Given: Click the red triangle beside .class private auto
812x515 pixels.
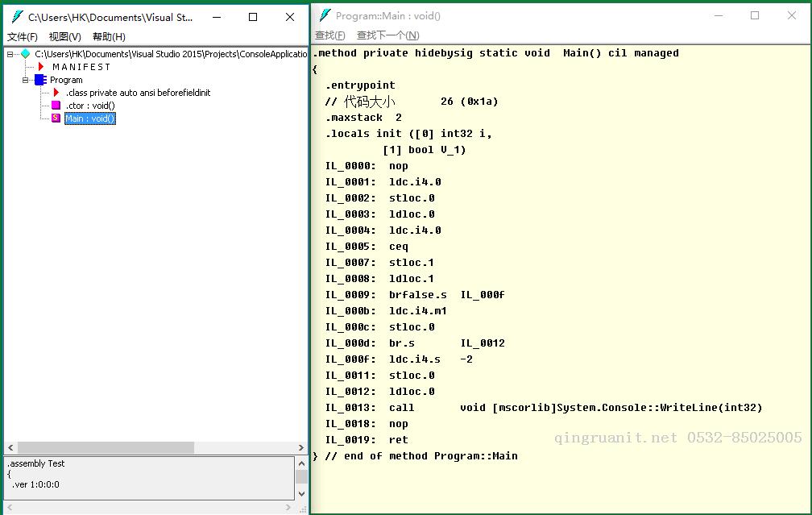Looking at the screenshot, I should [56, 92].
